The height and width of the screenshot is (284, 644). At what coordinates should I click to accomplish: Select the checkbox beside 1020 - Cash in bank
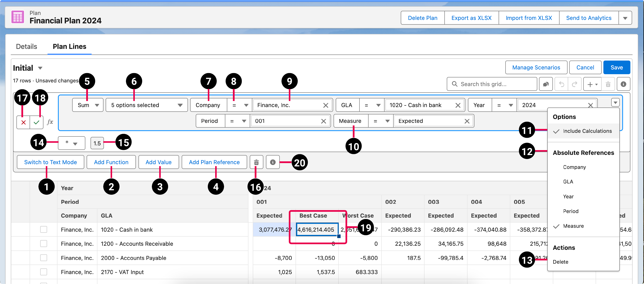coord(44,229)
